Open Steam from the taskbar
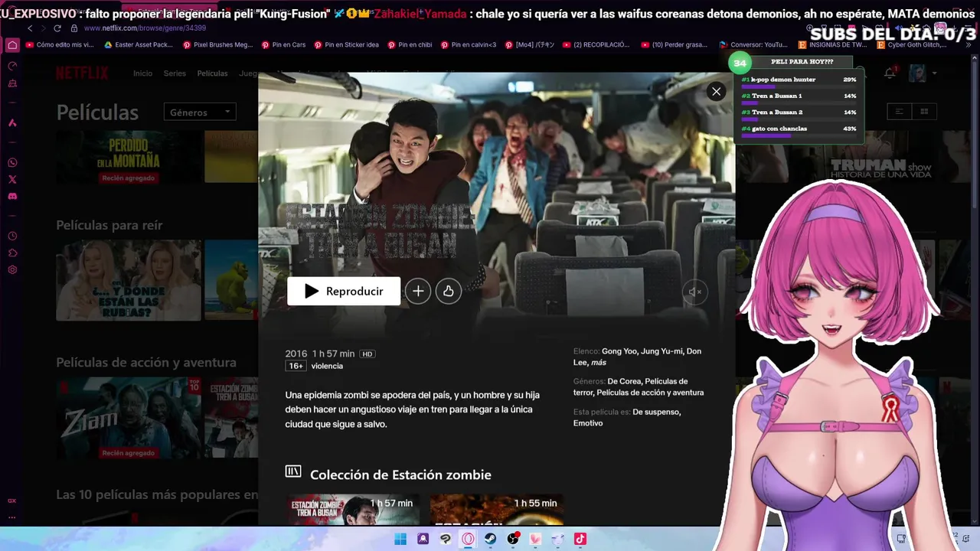 (x=491, y=539)
